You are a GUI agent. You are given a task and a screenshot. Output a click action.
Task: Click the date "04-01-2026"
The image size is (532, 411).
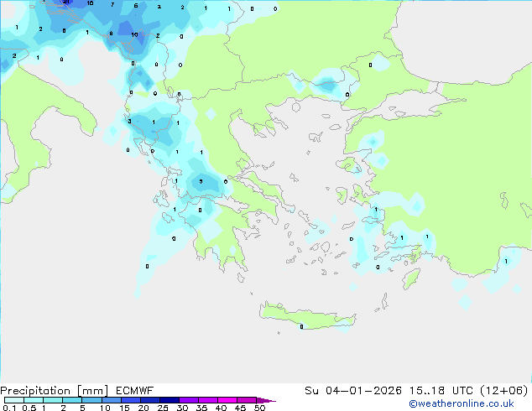[363, 391]
